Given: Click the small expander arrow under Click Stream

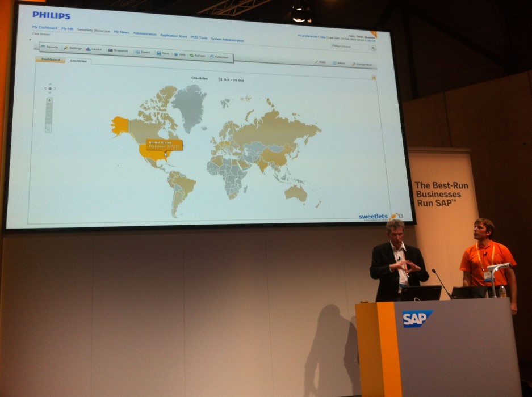Looking at the screenshot, I should click(31, 40).
